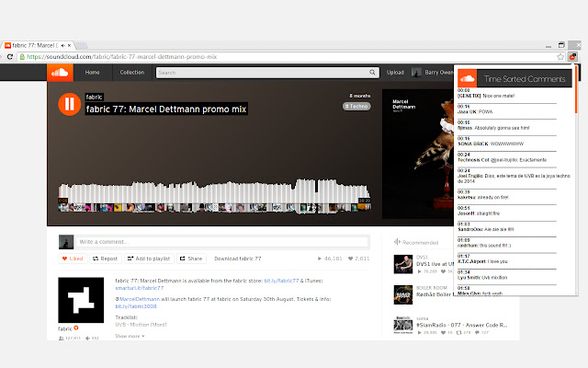Open the Collection nav item
The width and height of the screenshot is (588, 368).
[132, 73]
